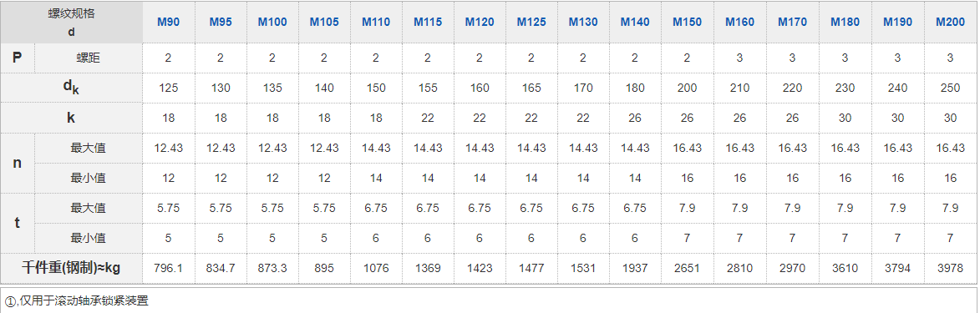Select the M90 weight cell 796.1
This screenshot has width=980, height=313.
168,268
